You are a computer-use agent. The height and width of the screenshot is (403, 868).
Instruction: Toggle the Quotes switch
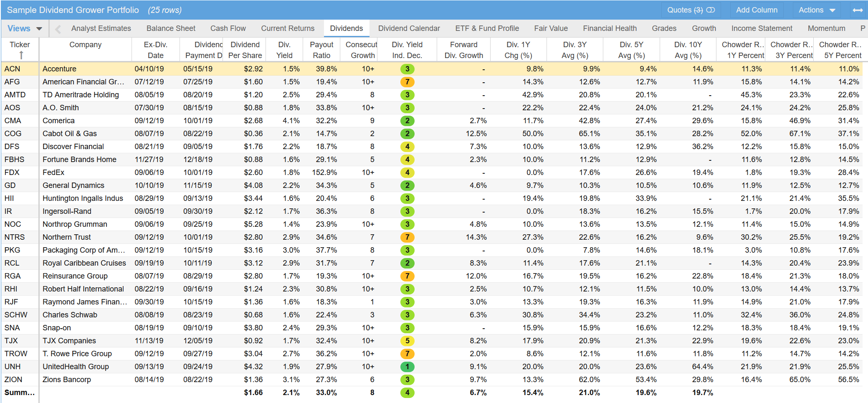710,10
